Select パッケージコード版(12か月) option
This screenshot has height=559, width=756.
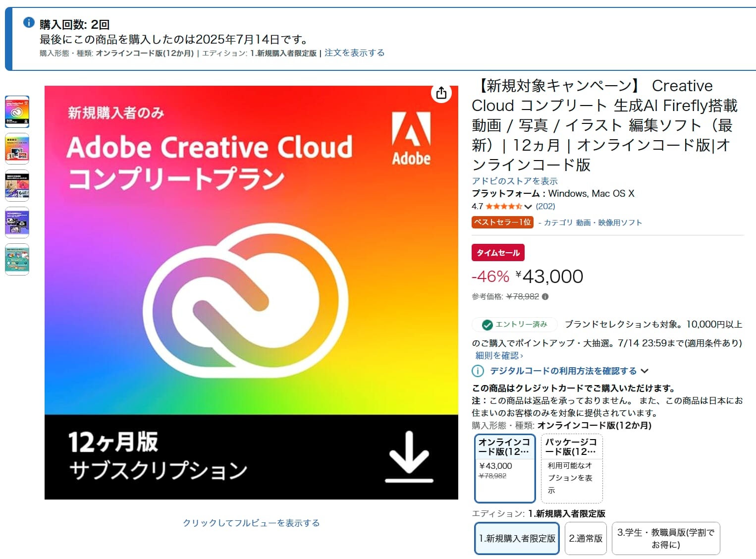click(x=572, y=468)
